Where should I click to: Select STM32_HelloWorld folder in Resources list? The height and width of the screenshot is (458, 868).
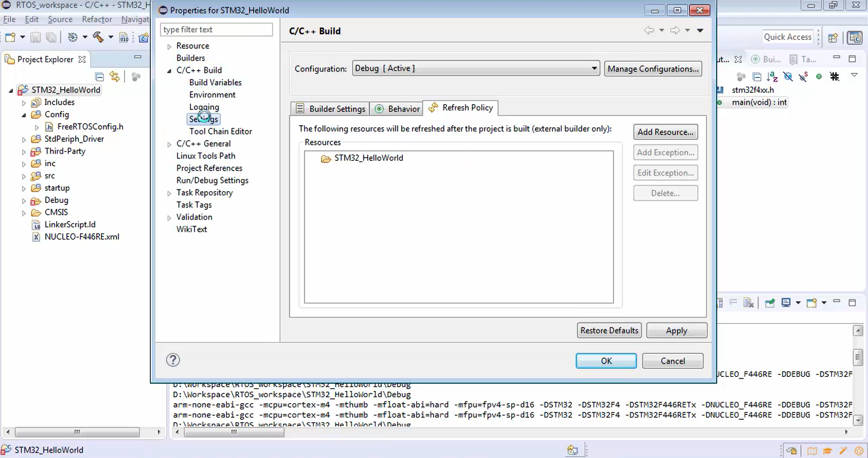click(x=368, y=158)
